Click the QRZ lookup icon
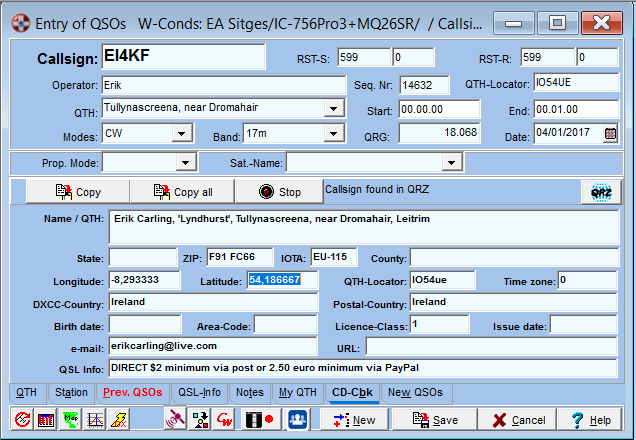This screenshot has width=636, height=440. 601,192
